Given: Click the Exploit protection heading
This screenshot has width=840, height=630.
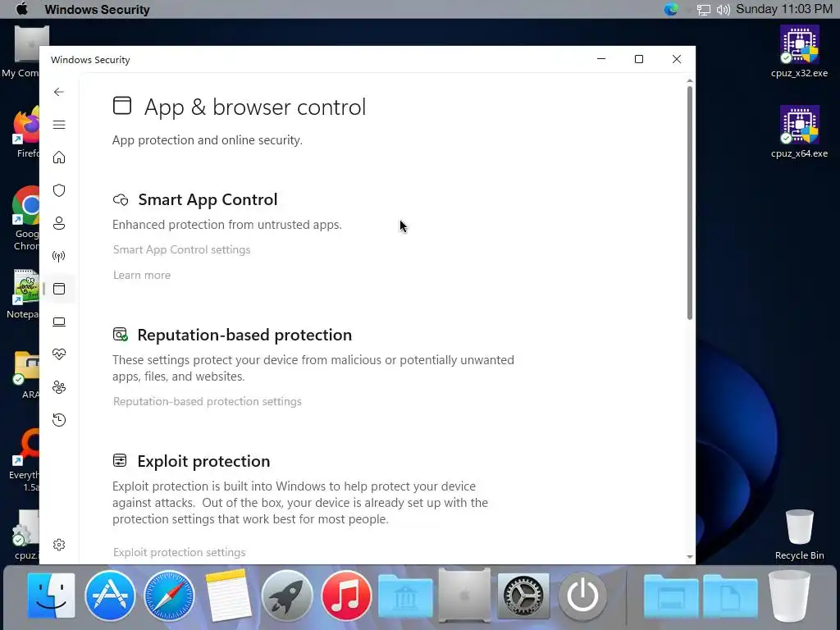Looking at the screenshot, I should click(x=203, y=461).
